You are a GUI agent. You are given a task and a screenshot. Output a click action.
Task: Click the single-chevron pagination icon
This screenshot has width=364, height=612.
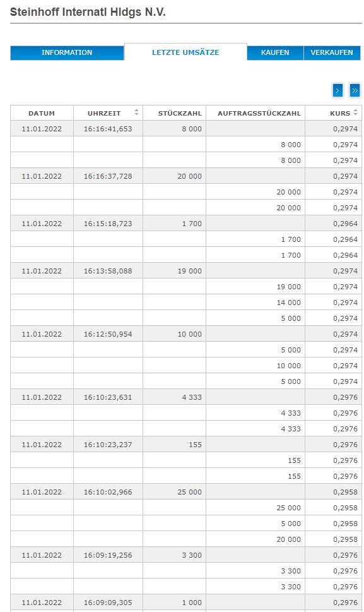tap(338, 90)
